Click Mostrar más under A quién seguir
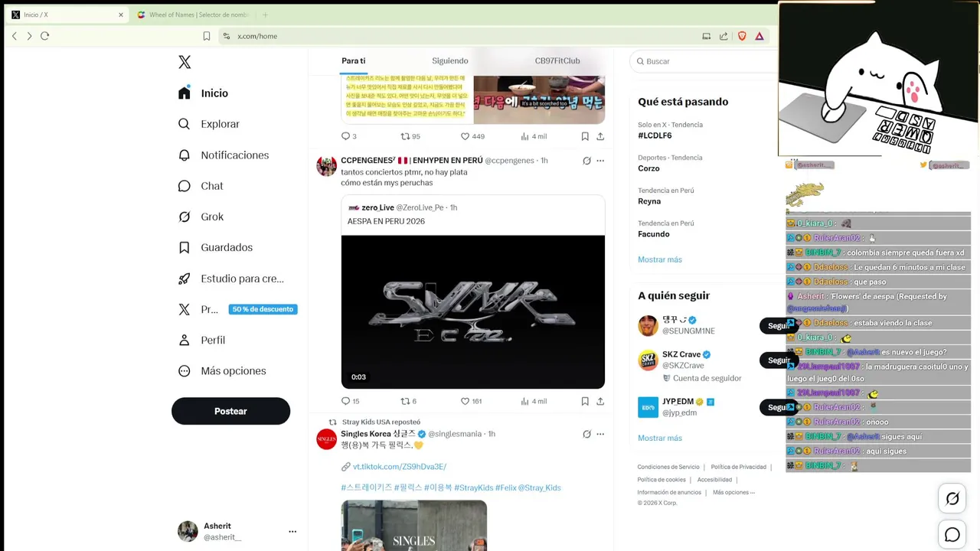 660,438
